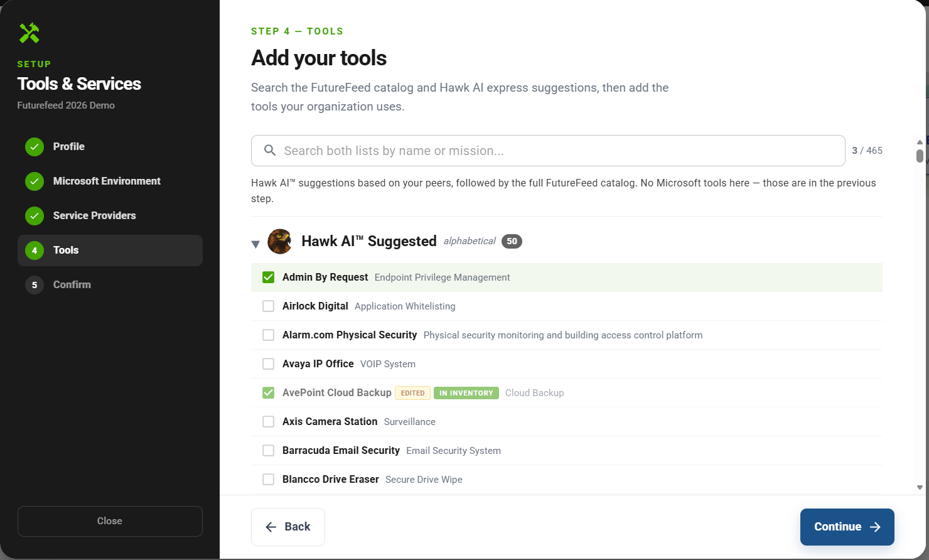This screenshot has width=929, height=560.
Task: Click the Application Whitelisting description
Action: click(405, 306)
